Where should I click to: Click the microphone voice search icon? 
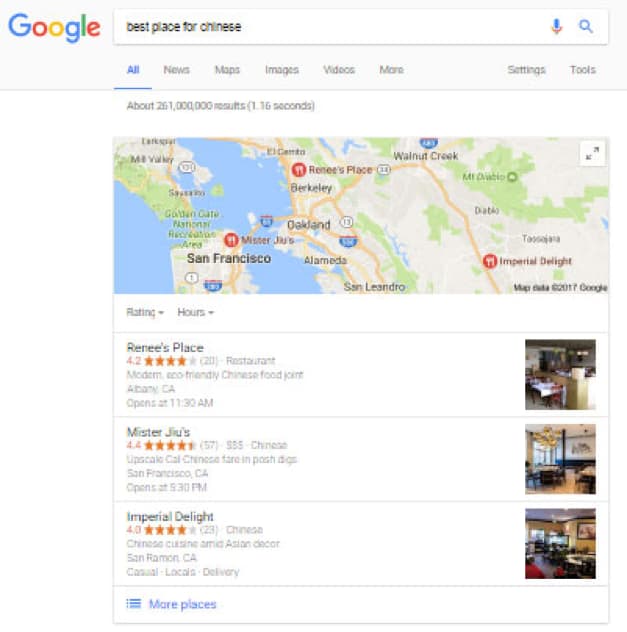coord(556,27)
